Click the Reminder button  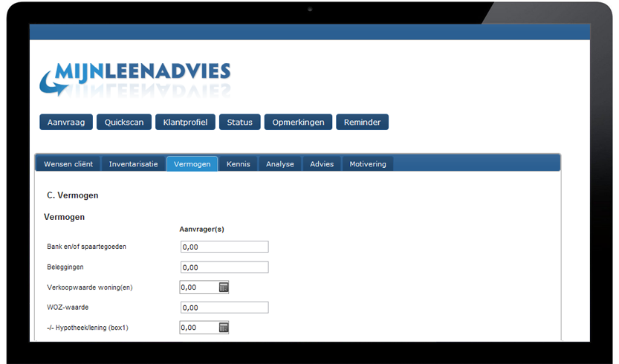(362, 123)
